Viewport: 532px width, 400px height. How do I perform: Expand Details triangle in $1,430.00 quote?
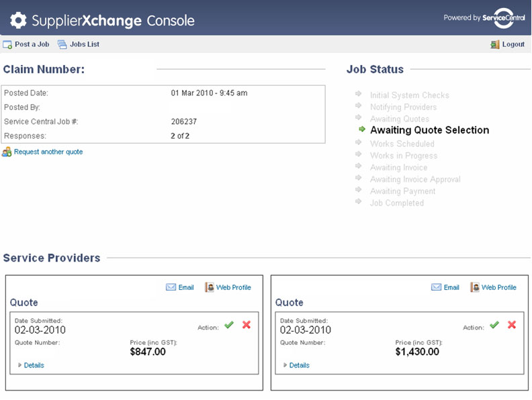[285, 365]
